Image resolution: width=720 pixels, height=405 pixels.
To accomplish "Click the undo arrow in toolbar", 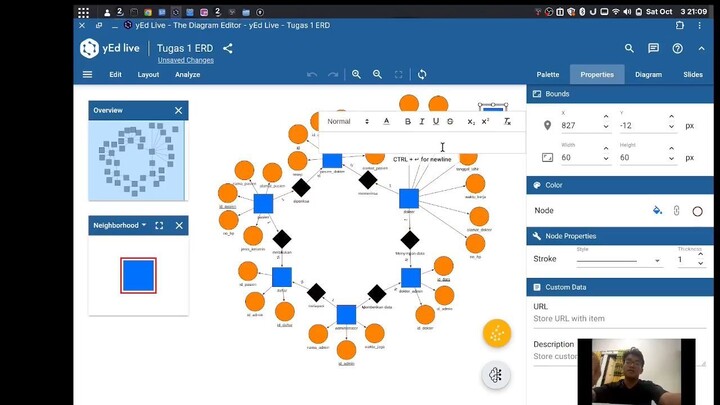I will (312, 74).
